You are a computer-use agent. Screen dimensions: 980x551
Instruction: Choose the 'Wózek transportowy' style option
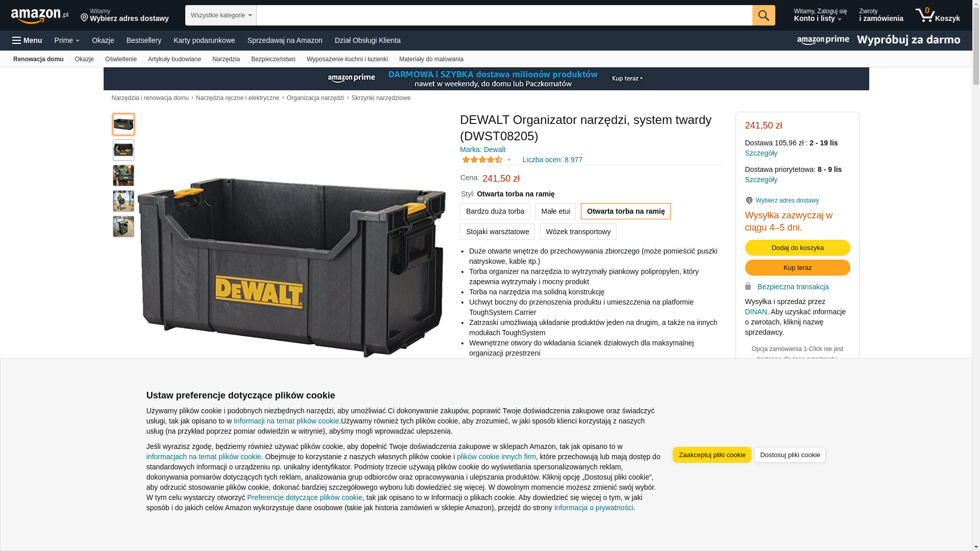578,232
